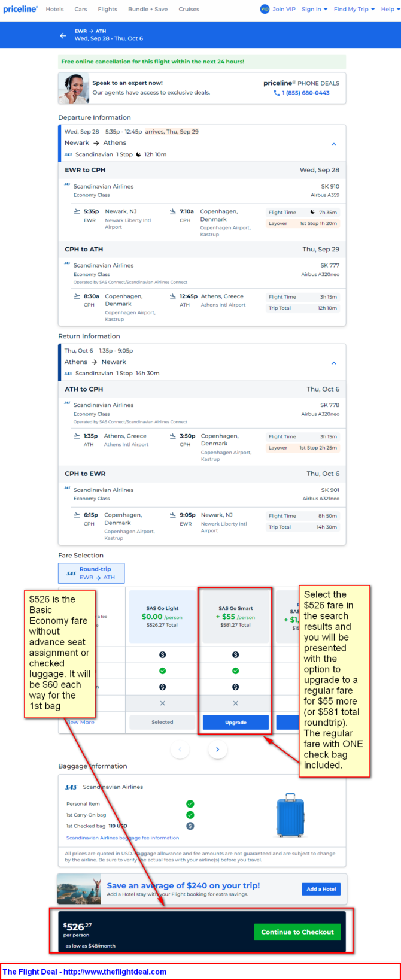Open the Flights menu item
The width and height of the screenshot is (401, 980).
pos(108,9)
